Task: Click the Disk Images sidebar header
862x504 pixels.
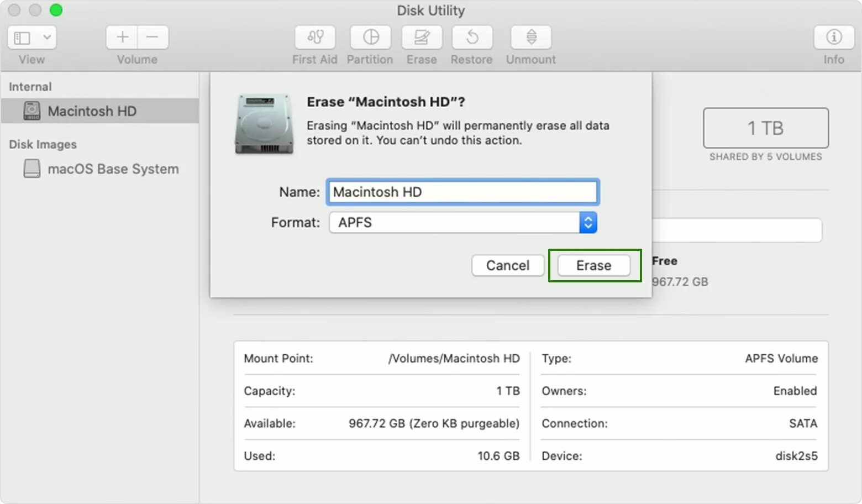Action: coord(43,144)
